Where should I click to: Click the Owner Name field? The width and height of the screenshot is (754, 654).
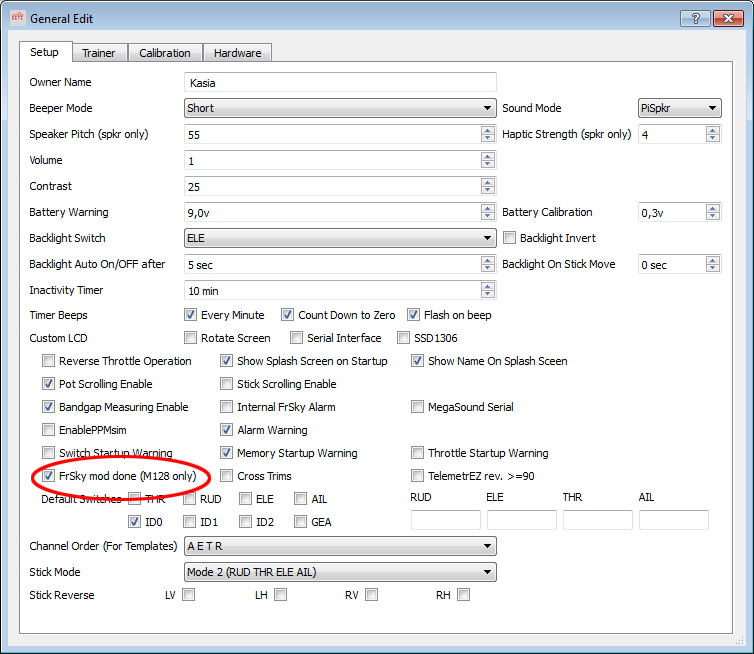pos(340,82)
